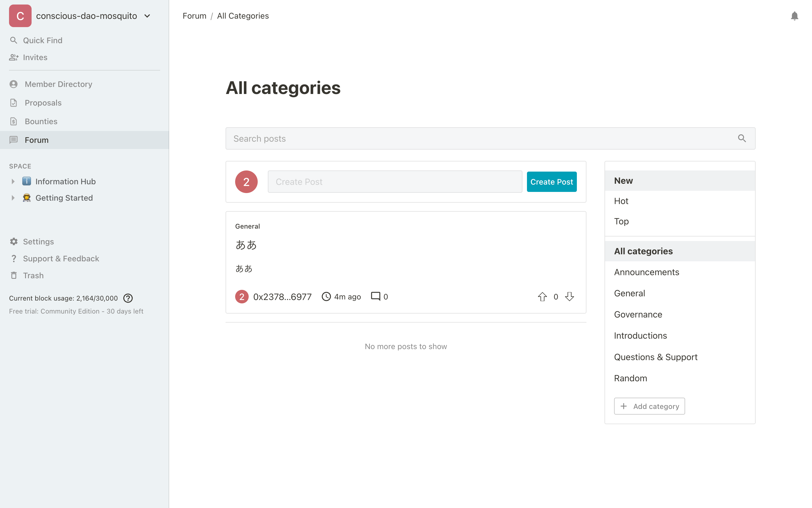812x508 pixels.
Task: Click the user avatar beside Create Post field
Action: [246, 182]
